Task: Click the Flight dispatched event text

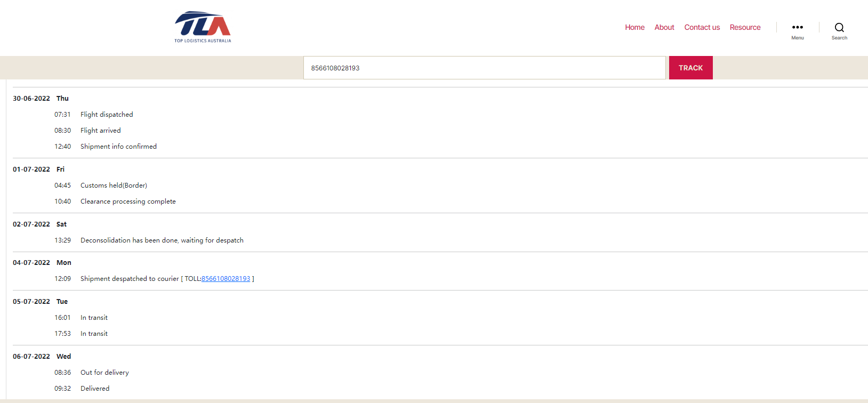Action: [x=107, y=115]
